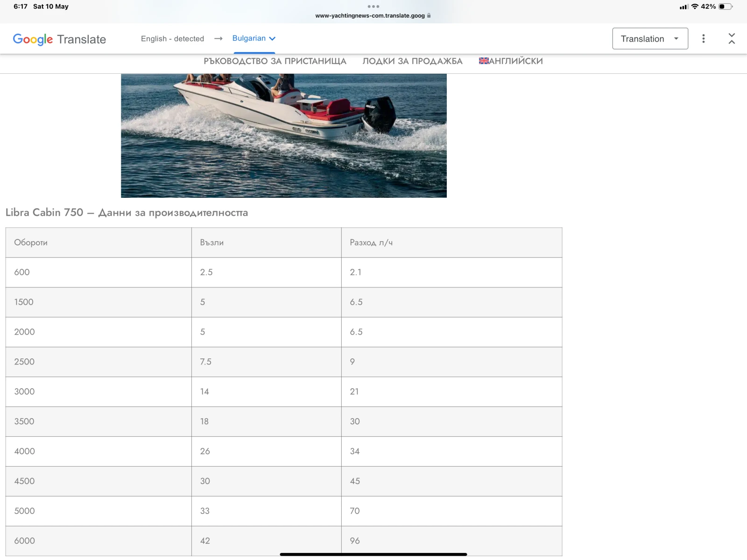This screenshot has width=747, height=560.
Task: Tap the battery indicator icon
Action: point(725,7)
